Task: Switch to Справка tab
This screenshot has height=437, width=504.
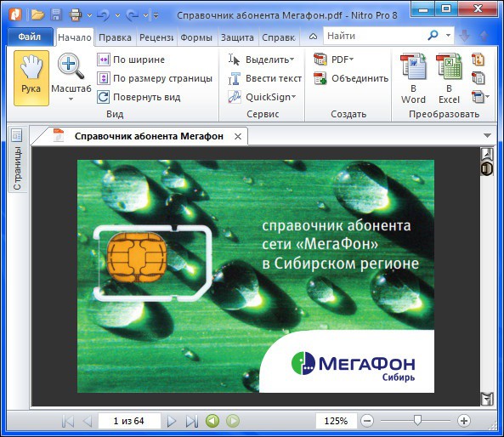Action: (279, 37)
